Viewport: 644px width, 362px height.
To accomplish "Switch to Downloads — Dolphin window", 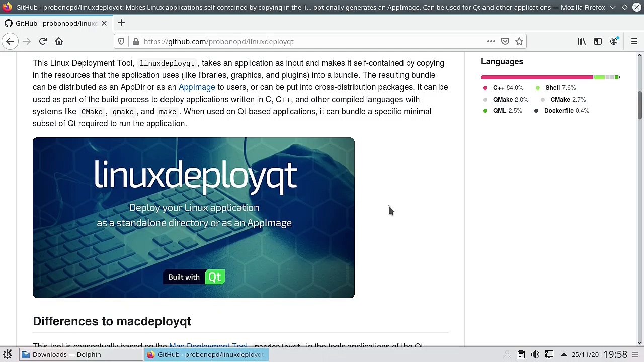I will (x=80, y=354).
